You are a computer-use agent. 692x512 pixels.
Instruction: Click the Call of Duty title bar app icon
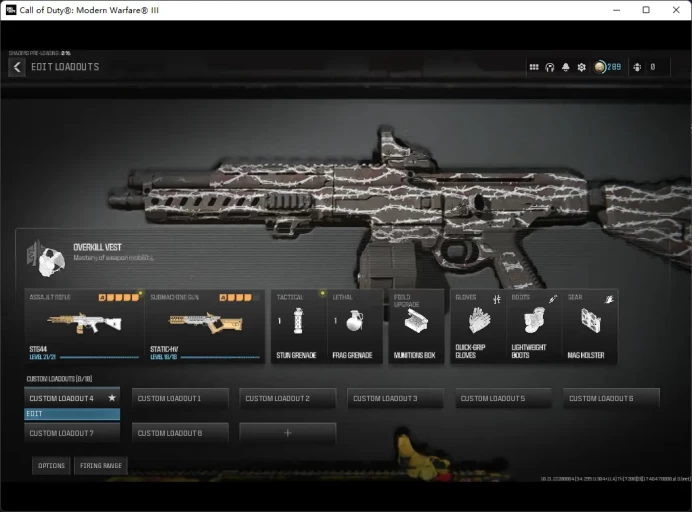(11, 10)
